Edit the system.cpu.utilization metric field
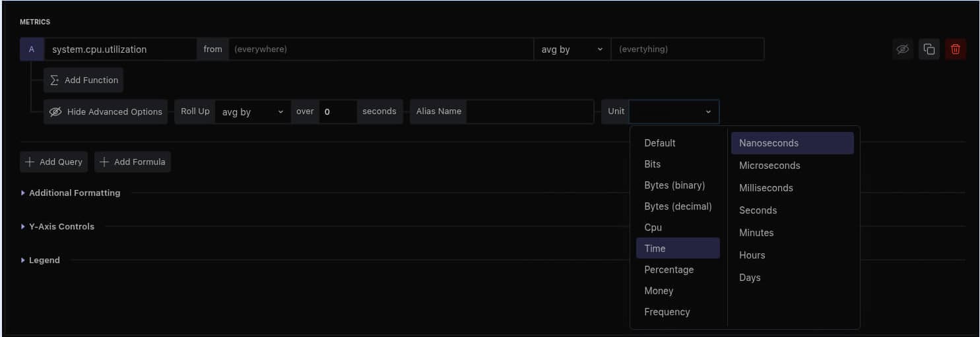The width and height of the screenshot is (980, 337). pos(120,49)
